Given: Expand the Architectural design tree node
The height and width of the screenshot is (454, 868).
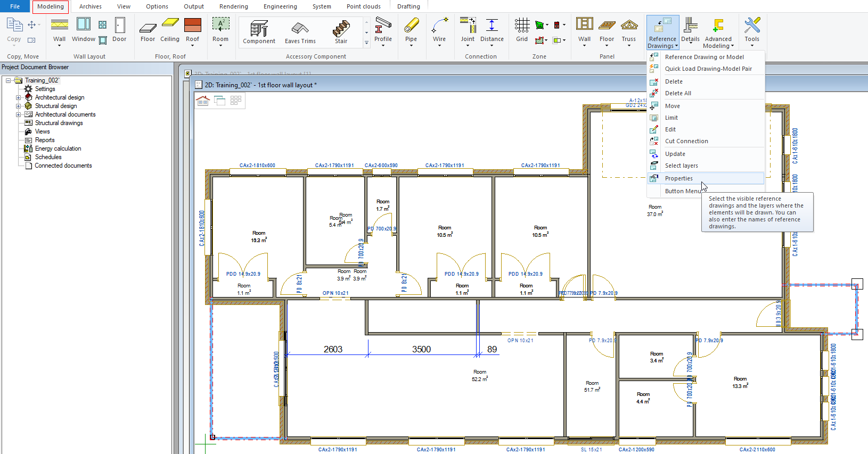Looking at the screenshot, I should (18, 97).
